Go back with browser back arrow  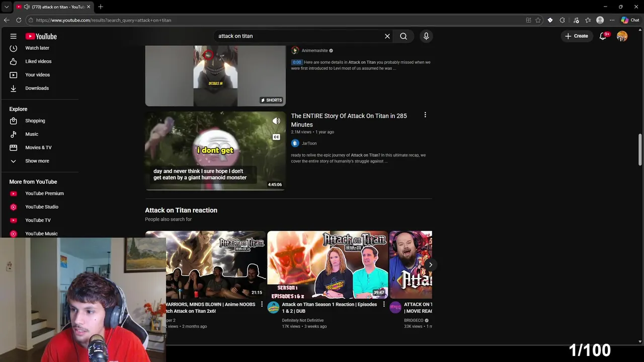7,20
